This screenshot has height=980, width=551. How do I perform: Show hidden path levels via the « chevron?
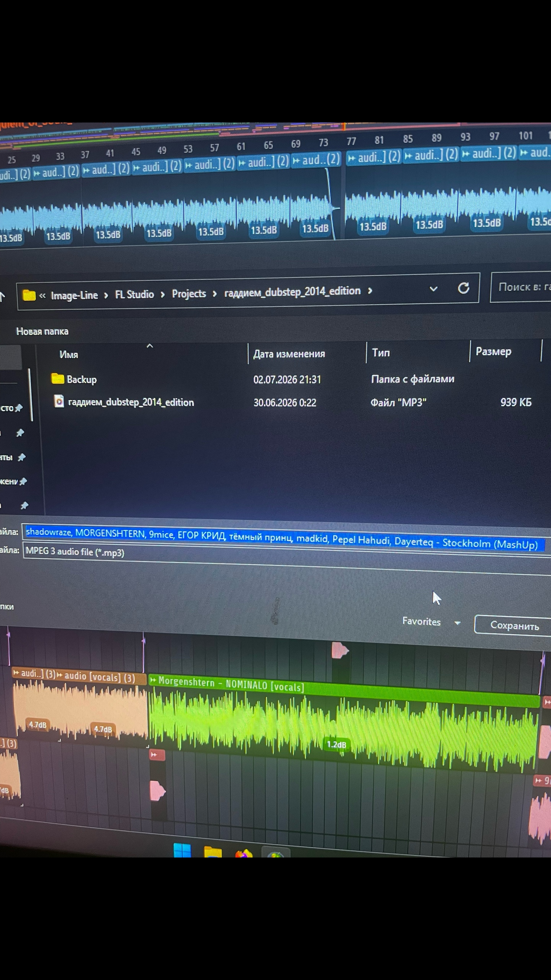point(42,296)
